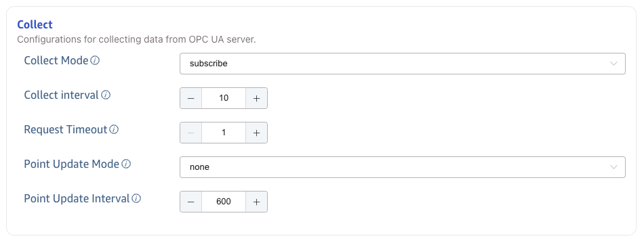Viewport: 644px width, 247px height.
Task: Focus the Request Timeout field showing 1
Action: 224,133
